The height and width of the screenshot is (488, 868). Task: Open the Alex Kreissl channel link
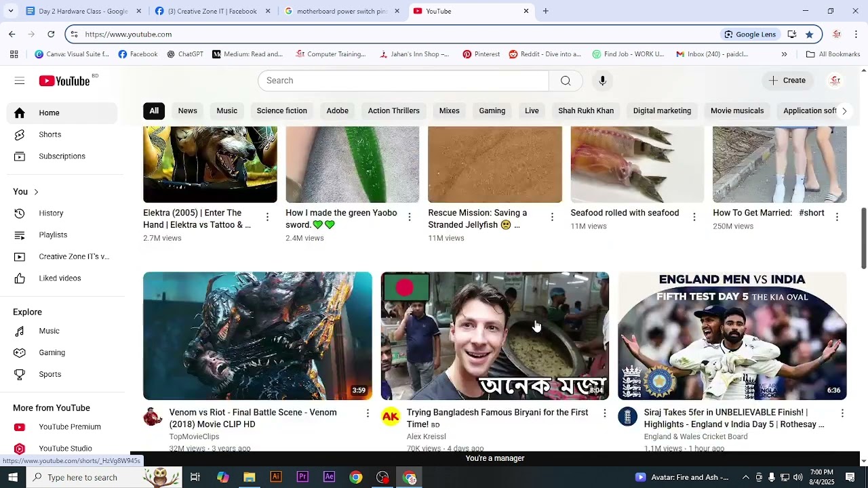426,436
